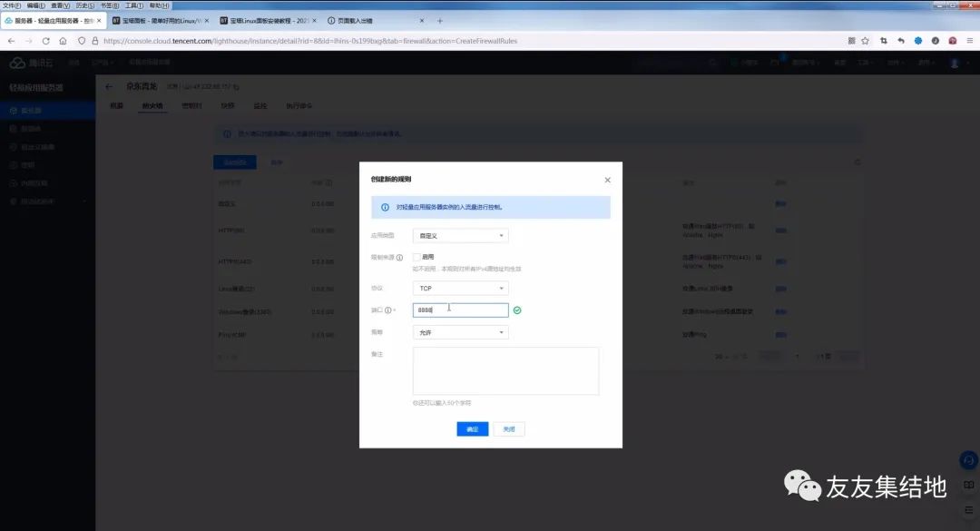Open the 查看(V) menu
The height and width of the screenshot is (531, 980).
click(60, 5)
